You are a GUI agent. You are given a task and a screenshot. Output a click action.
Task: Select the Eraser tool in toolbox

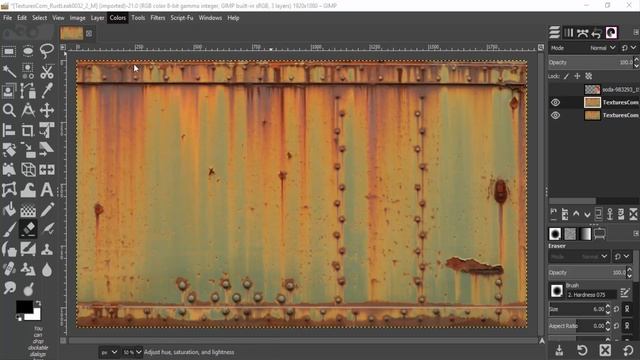pyautogui.click(x=28, y=229)
